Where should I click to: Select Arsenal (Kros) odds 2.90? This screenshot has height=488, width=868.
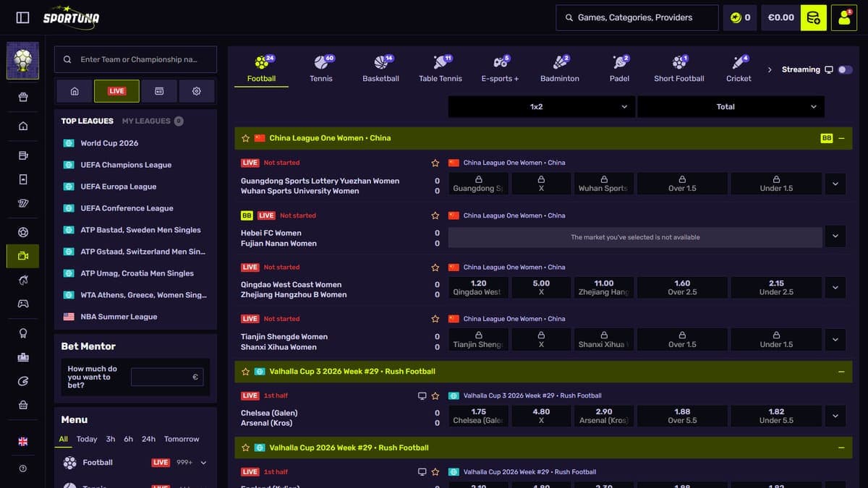603,416
